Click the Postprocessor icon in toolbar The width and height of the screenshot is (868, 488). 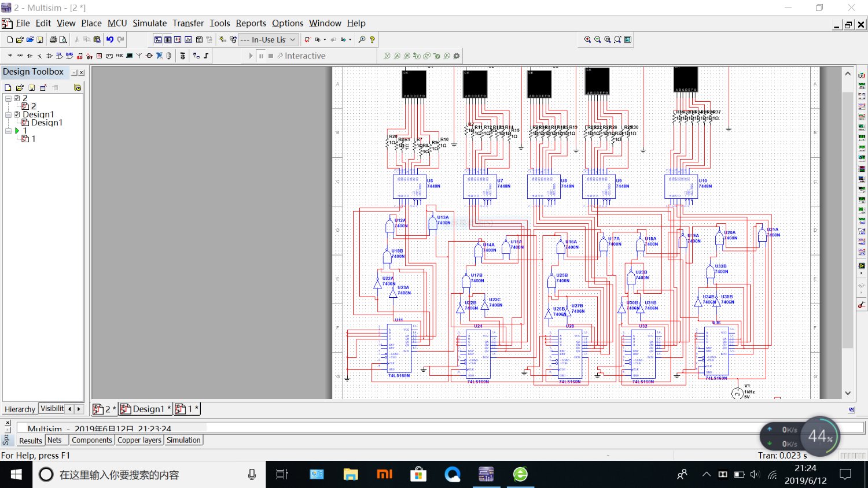tap(199, 40)
